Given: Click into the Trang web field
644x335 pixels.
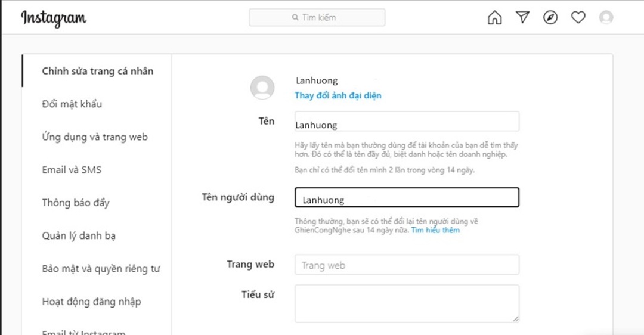Looking at the screenshot, I should tap(407, 265).
